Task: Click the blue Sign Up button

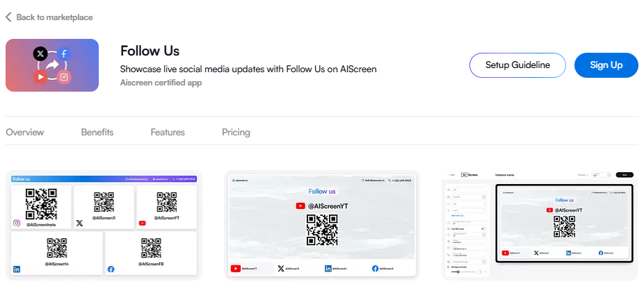Action: pos(606,65)
